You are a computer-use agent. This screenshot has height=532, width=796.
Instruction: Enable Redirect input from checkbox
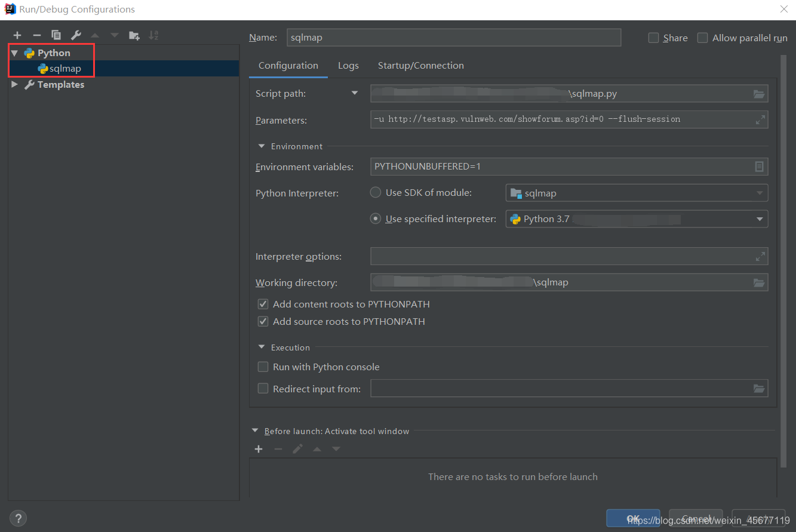[263, 389]
